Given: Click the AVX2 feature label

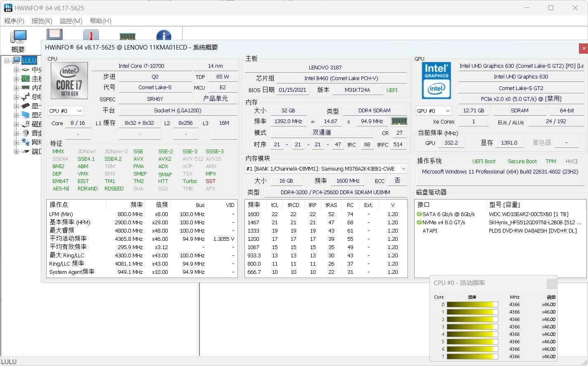Looking at the screenshot, I should (x=164, y=159).
